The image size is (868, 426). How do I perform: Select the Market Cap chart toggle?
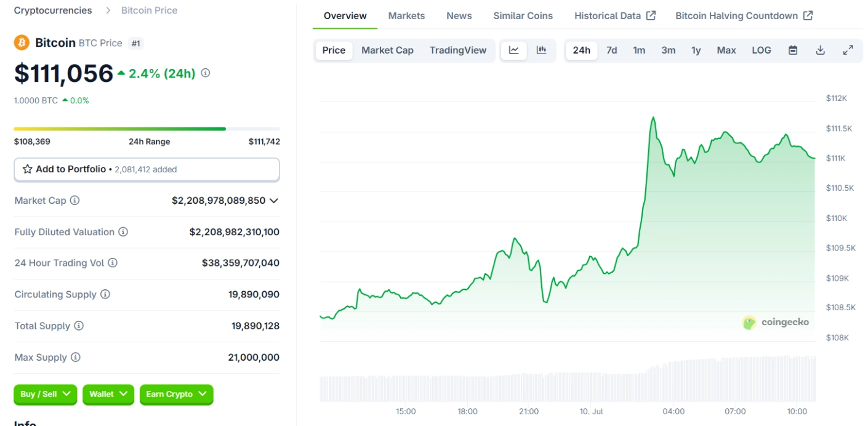(387, 50)
